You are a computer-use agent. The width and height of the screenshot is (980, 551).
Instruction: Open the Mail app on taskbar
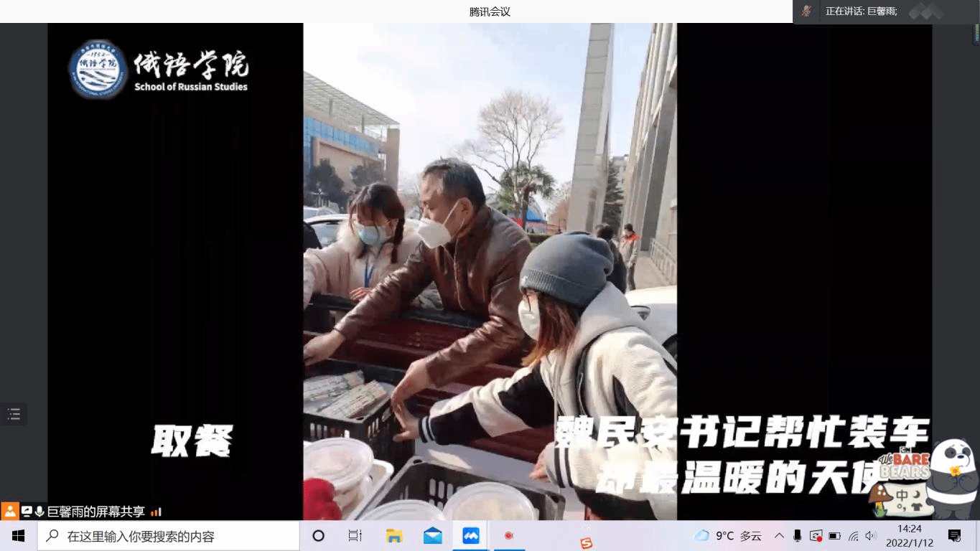(433, 536)
